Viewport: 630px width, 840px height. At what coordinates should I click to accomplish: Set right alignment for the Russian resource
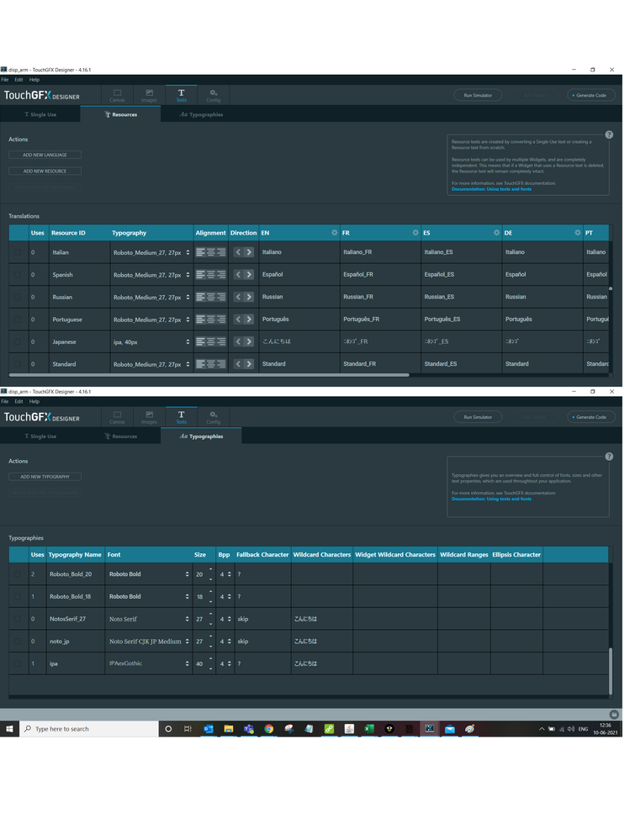220,297
